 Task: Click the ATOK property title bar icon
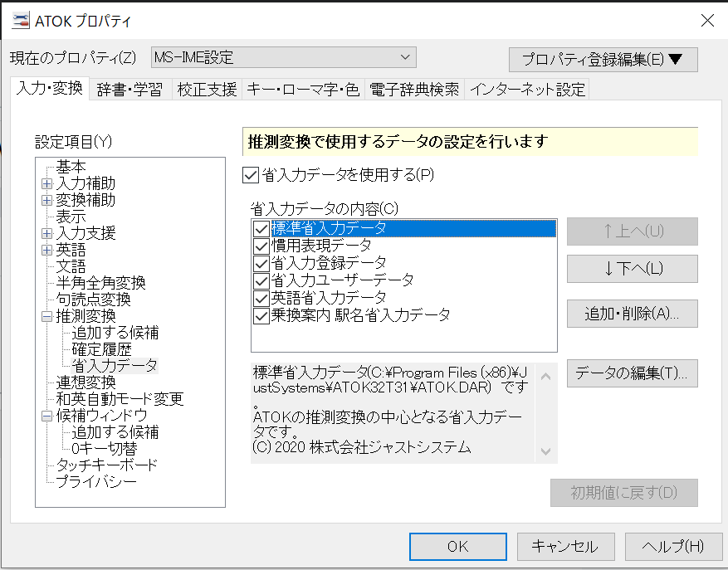pos(21,21)
